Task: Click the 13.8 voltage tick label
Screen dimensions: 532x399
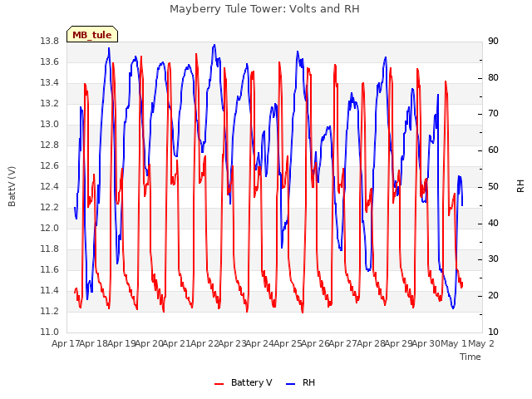Action: 50,41
